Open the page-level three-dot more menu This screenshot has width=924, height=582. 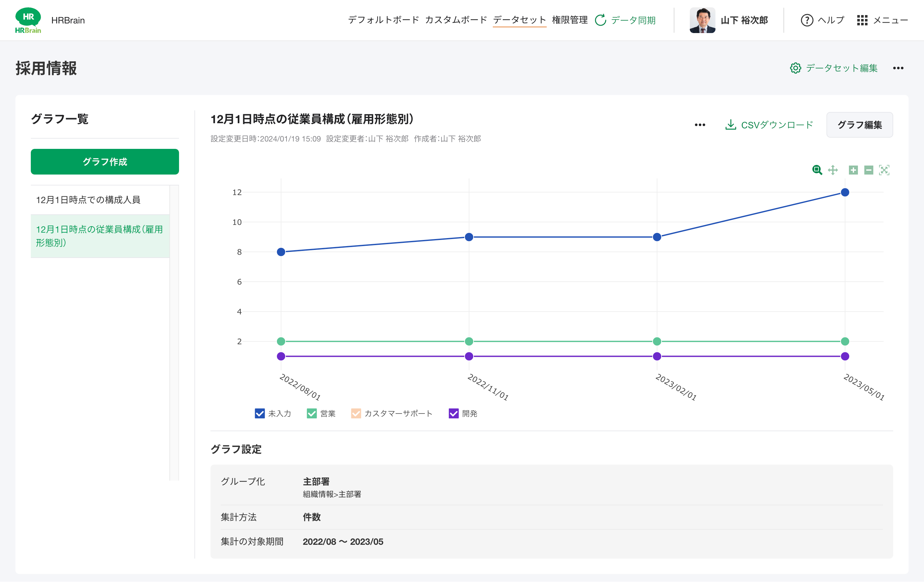(x=898, y=68)
